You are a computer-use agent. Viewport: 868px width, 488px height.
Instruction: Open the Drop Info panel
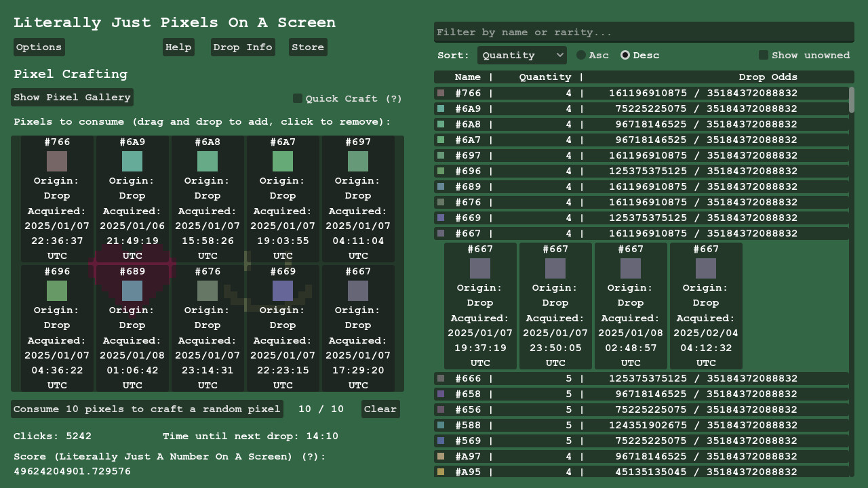click(x=242, y=47)
